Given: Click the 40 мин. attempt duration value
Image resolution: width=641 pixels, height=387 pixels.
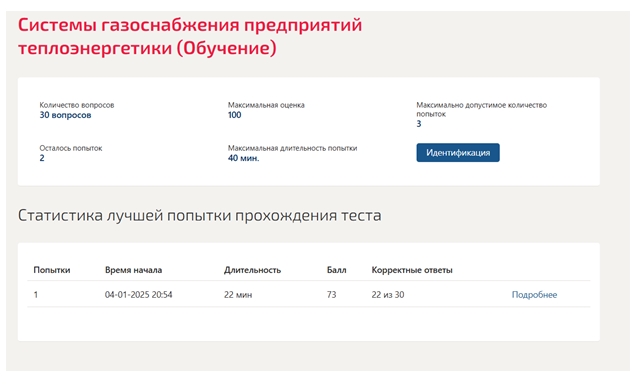Looking at the screenshot, I should [244, 158].
